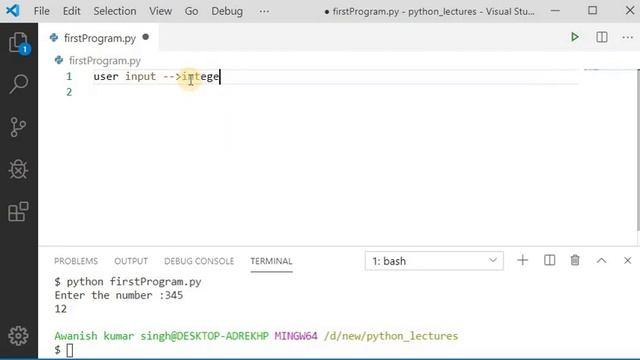The width and height of the screenshot is (640, 360).
Task: Split the editor to the right
Action: [602, 37]
